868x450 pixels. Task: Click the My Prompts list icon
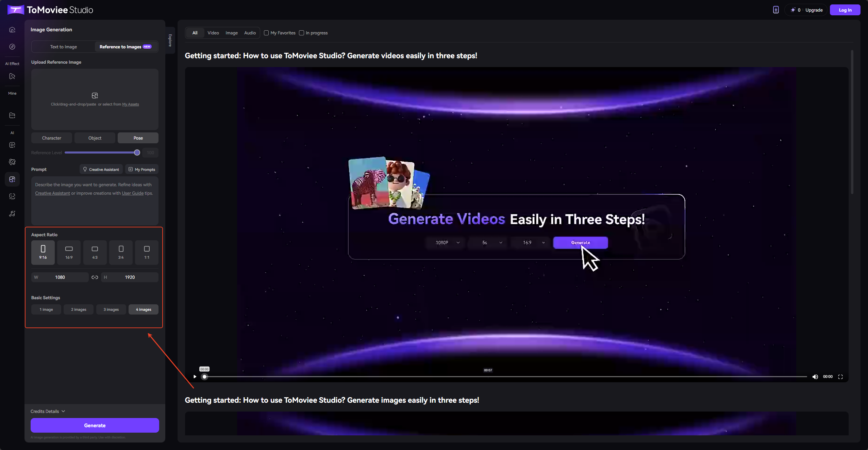(131, 169)
